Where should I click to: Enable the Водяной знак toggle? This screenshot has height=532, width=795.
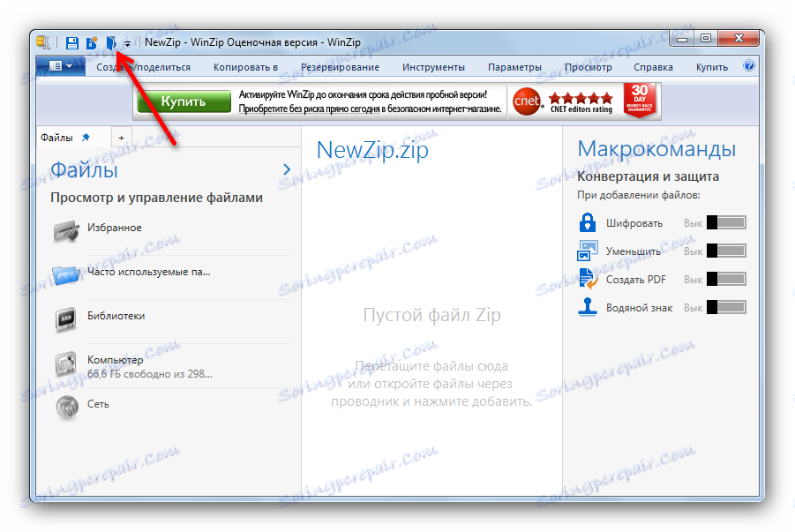coord(725,307)
